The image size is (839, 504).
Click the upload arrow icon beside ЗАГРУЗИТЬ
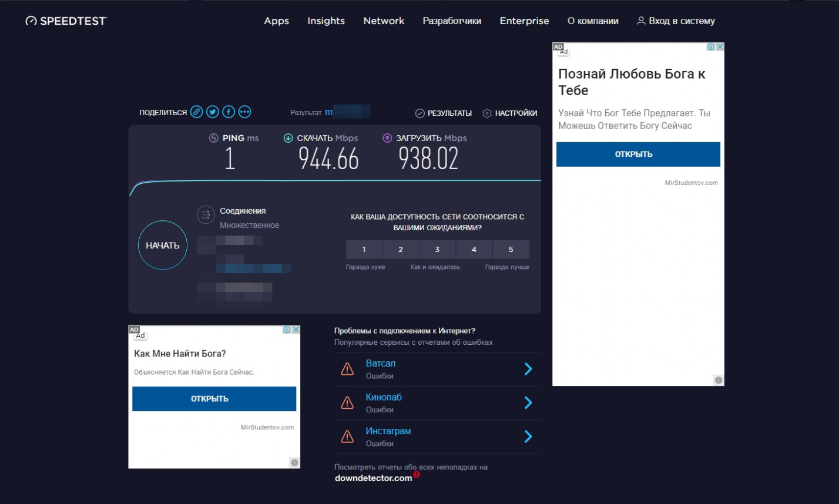[387, 138]
